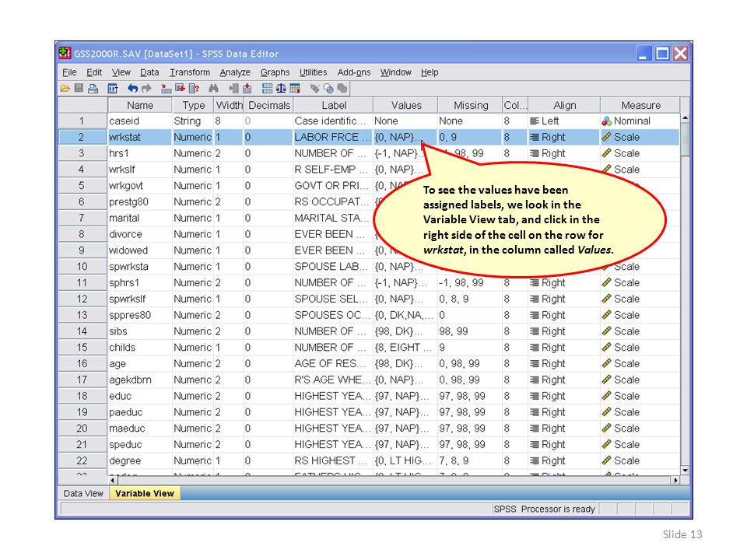Open the Transform menu

(x=190, y=72)
